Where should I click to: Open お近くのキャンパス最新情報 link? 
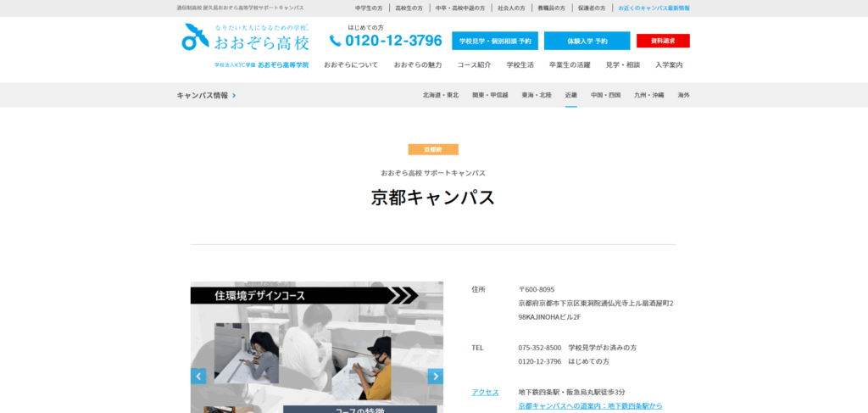654,8
